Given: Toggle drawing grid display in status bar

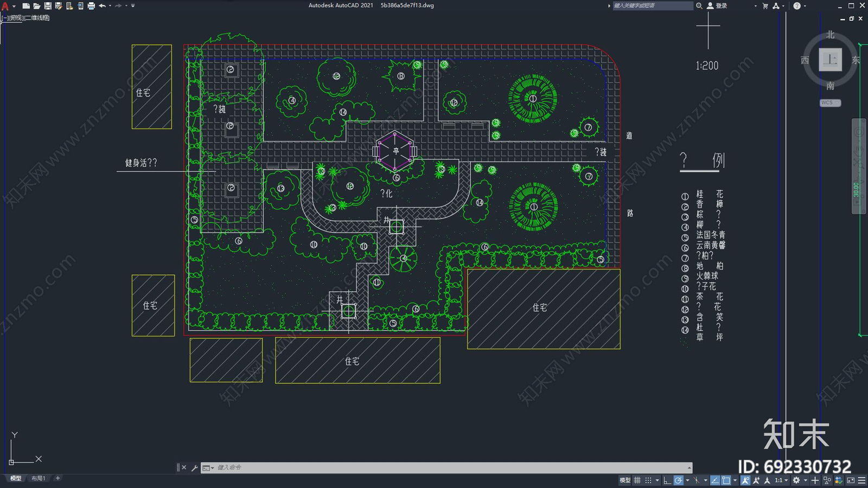Looking at the screenshot, I should (637, 480).
